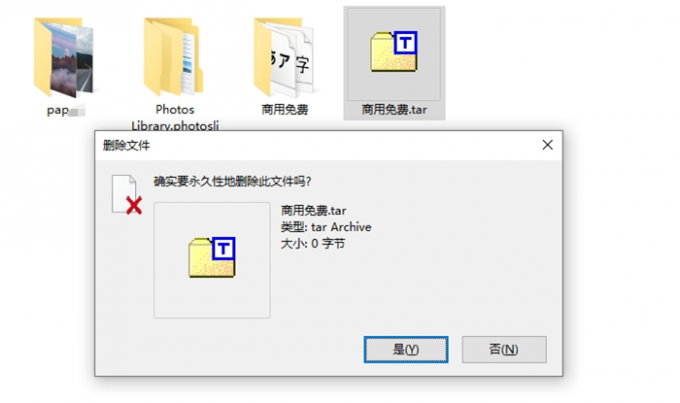Click the 大小: 0 字节 size line
Screen dimensions: 680x403
click(313, 243)
